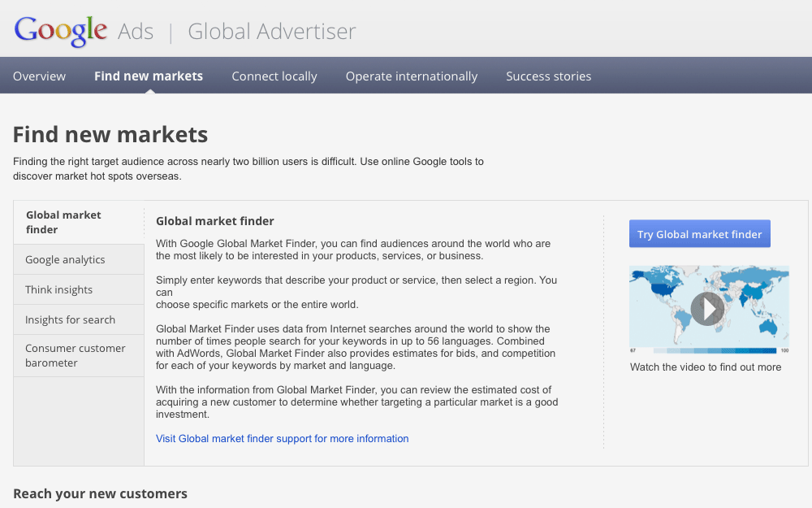This screenshot has width=812, height=508.
Task: Open Think insights from the sidebar
Action: (x=58, y=289)
